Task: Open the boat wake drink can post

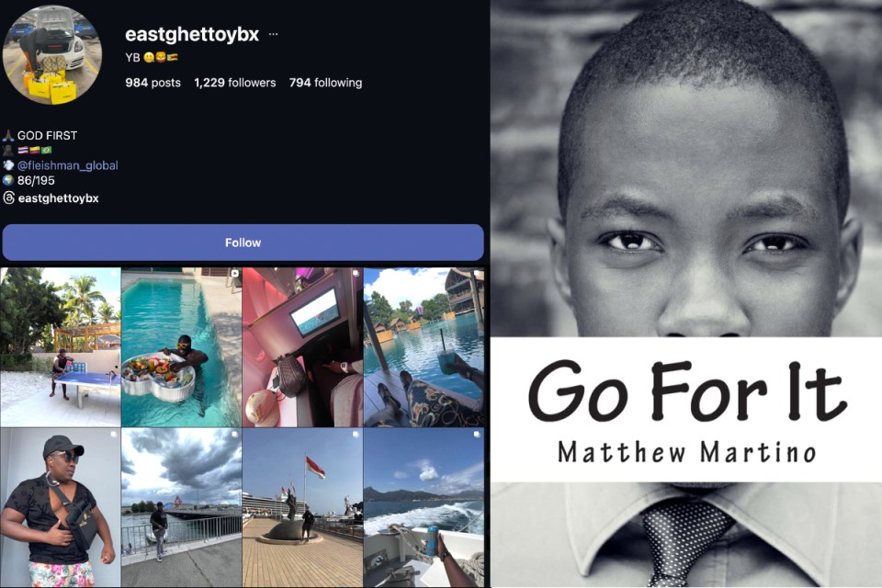Action: coord(424,507)
